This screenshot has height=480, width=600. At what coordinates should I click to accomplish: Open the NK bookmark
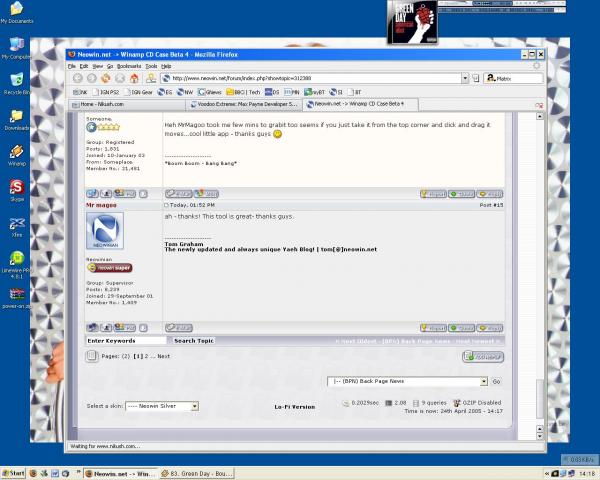pyautogui.click(x=80, y=92)
